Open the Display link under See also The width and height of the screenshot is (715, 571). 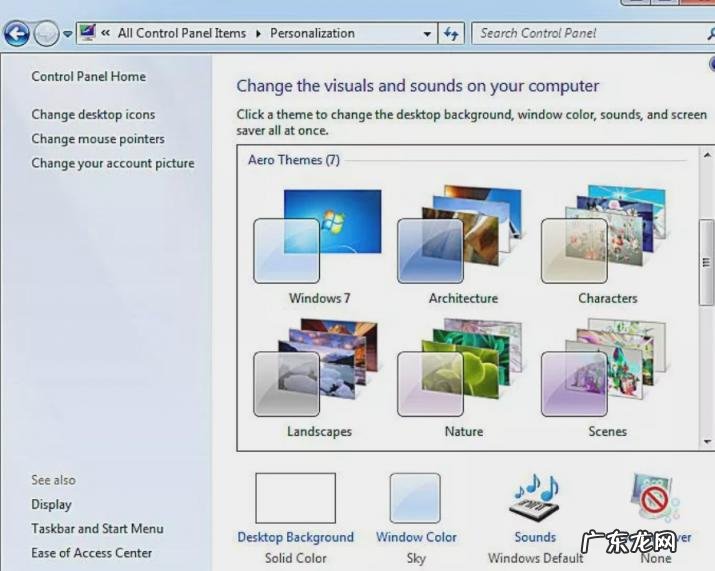pyautogui.click(x=52, y=504)
